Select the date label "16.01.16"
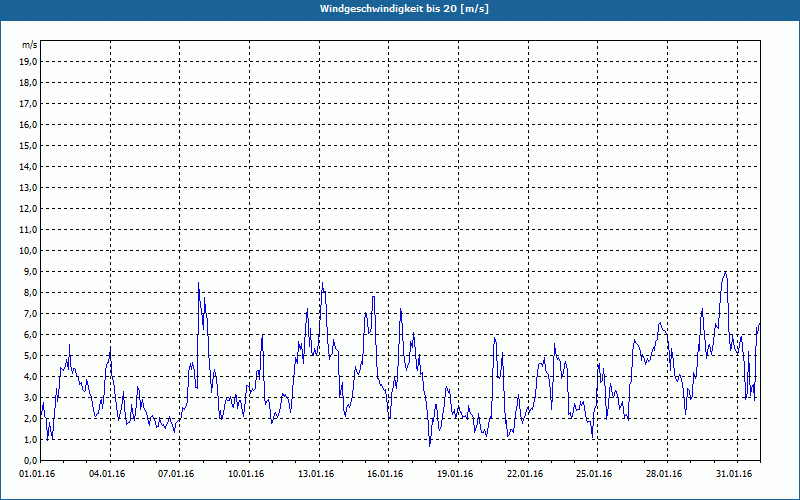Screen dimensions: 800x500 [385, 474]
